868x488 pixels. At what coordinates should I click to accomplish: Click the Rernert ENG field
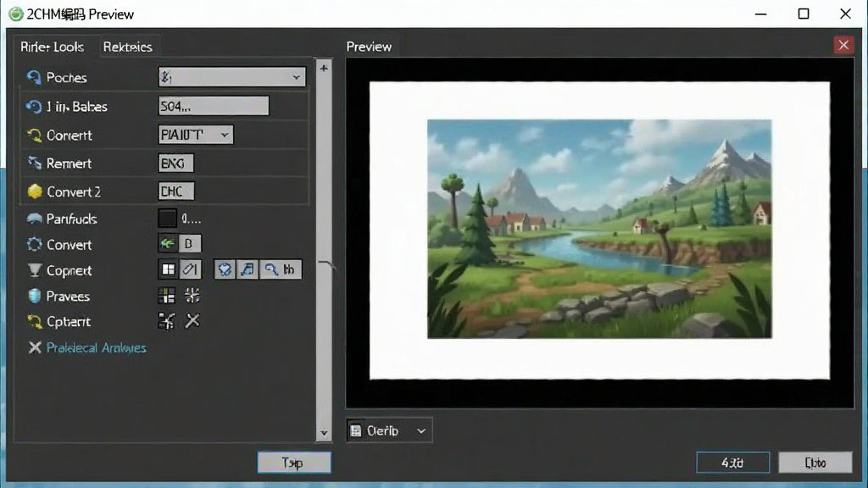click(x=175, y=164)
